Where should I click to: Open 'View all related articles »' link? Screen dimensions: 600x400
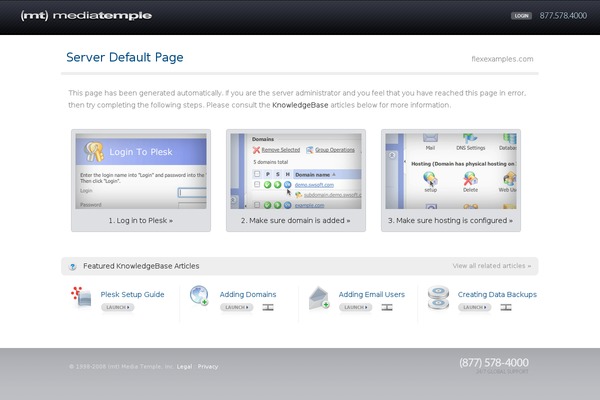pyautogui.click(x=492, y=266)
